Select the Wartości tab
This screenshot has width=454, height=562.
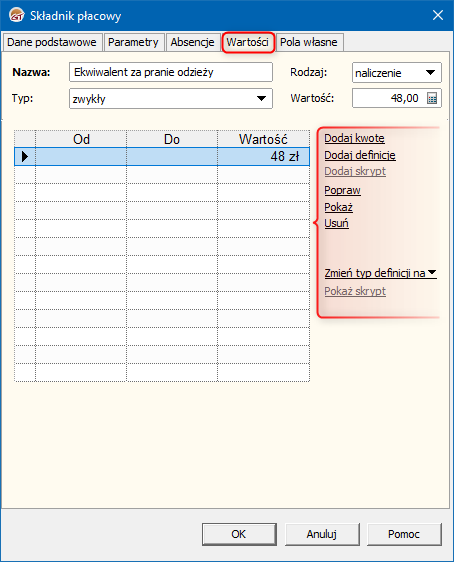point(248,42)
